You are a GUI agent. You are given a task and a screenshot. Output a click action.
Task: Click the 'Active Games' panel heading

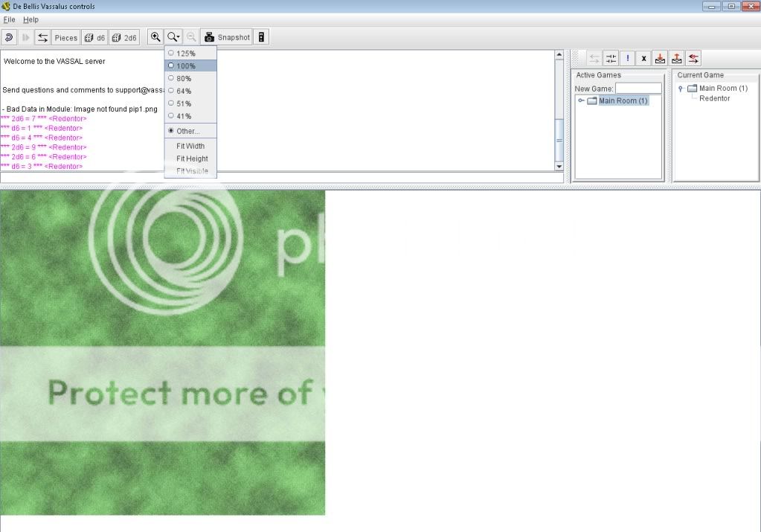tap(598, 75)
